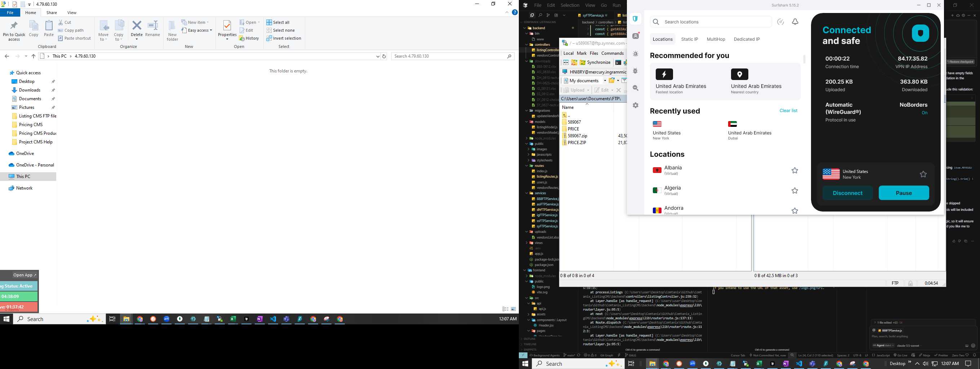The width and height of the screenshot is (980, 369).
Task: Open Windows Start button on left taskbar
Action: [x=6, y=319]
